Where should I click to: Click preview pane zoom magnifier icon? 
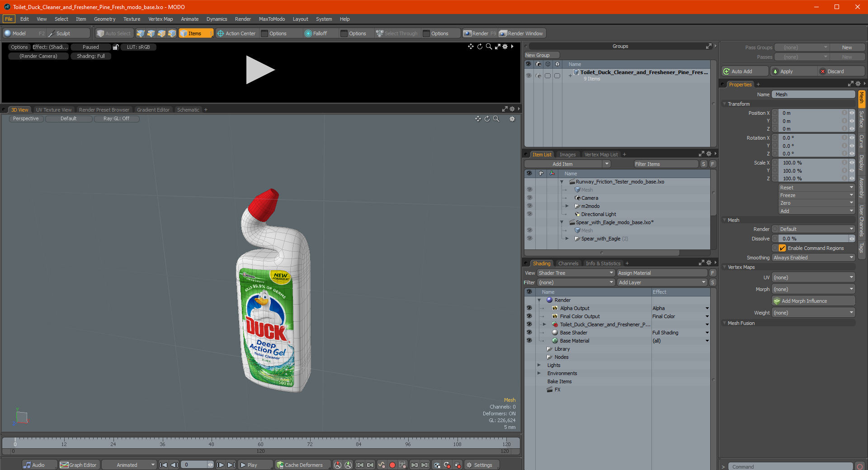point(489,47)
